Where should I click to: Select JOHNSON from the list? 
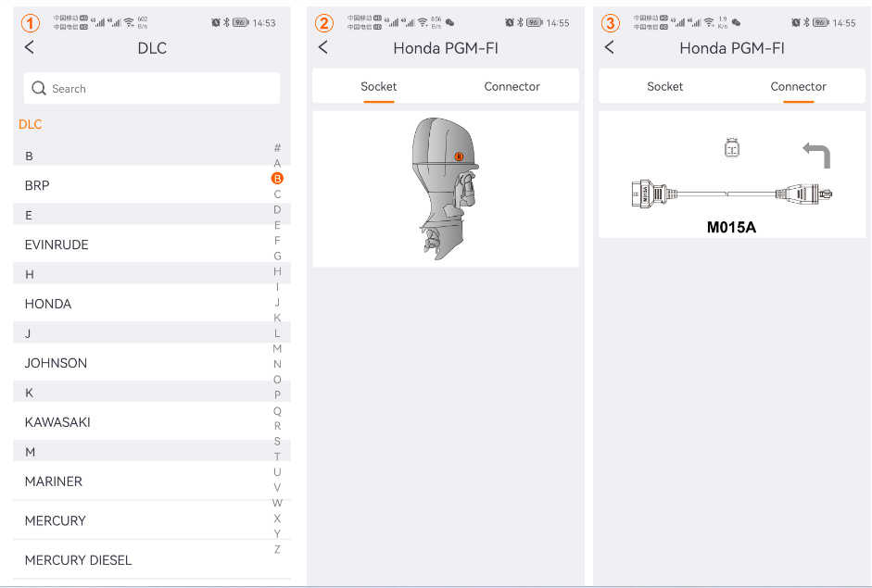[152, 363]
